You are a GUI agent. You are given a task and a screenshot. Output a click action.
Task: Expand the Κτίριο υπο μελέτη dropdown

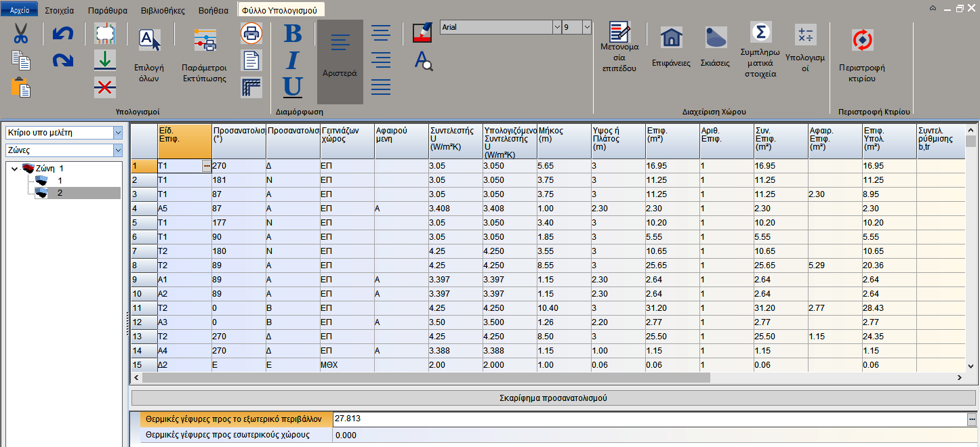[118, 133]
